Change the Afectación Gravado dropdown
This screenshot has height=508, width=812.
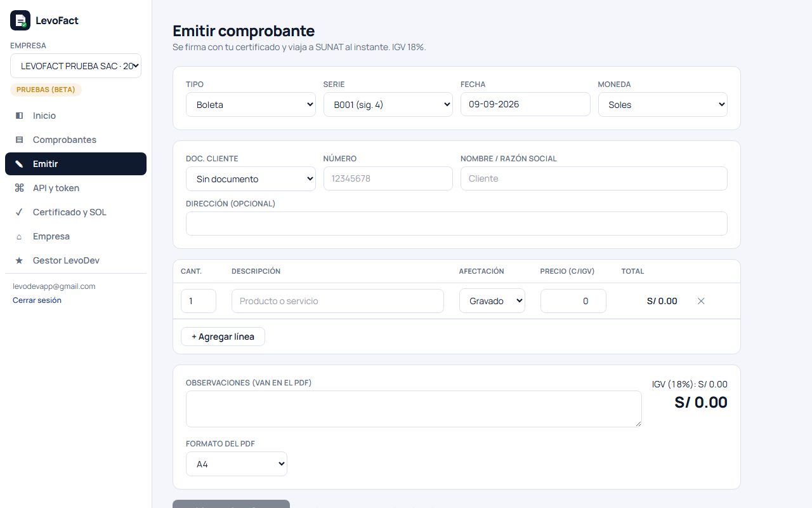point(492,301)
